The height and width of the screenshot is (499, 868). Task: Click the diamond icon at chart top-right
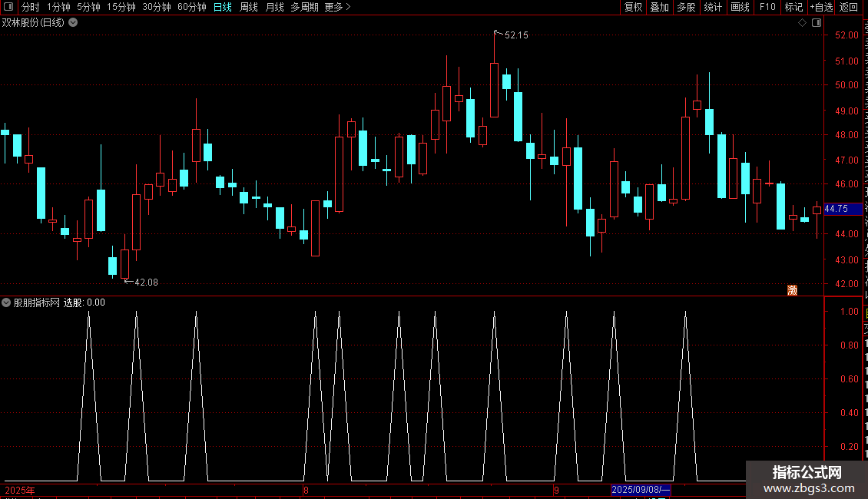[x=802, y=23]
